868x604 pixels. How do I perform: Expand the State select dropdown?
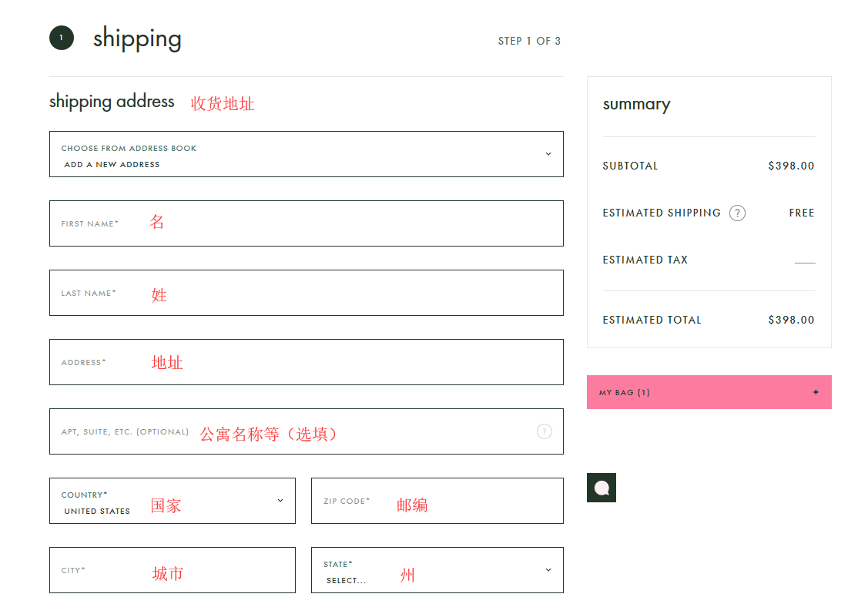click(x=437, y=570)
